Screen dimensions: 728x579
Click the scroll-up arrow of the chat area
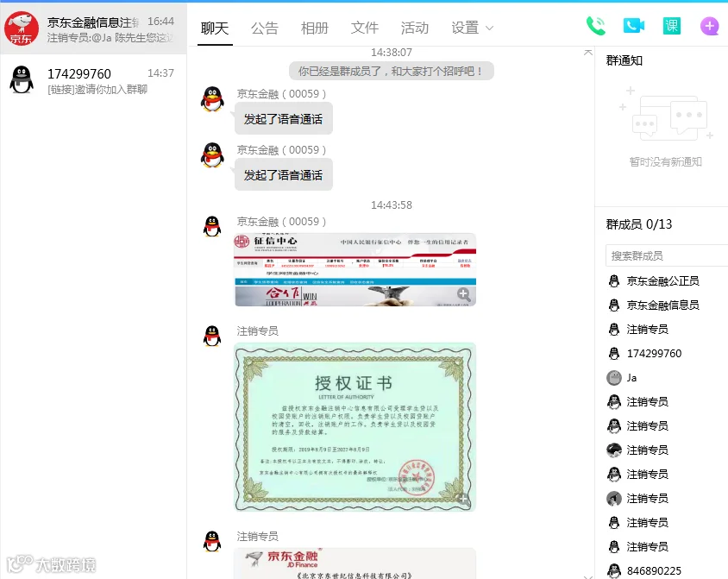pyautogui.click(x=587, y=53)
